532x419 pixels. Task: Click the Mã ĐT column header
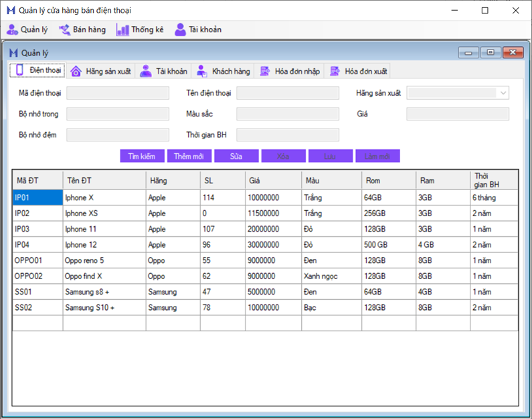tap(37, 181)
